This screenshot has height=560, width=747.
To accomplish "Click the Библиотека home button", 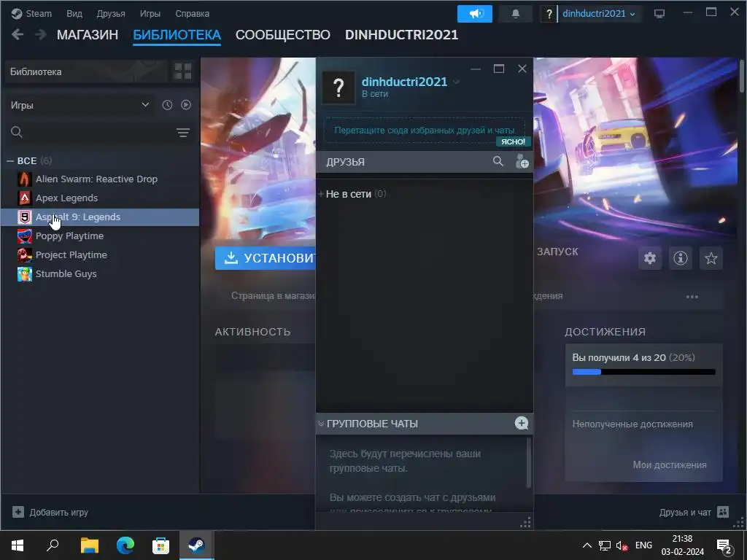I will point(86,72).
